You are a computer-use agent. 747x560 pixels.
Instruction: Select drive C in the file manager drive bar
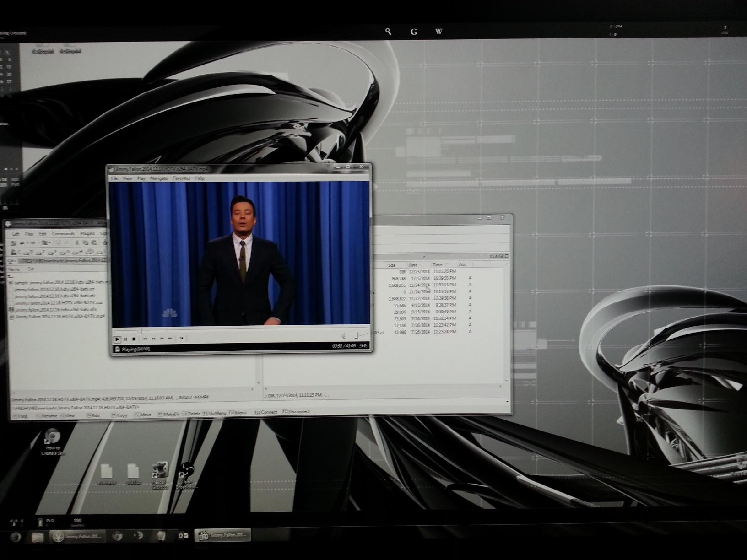tap(16, 253)
